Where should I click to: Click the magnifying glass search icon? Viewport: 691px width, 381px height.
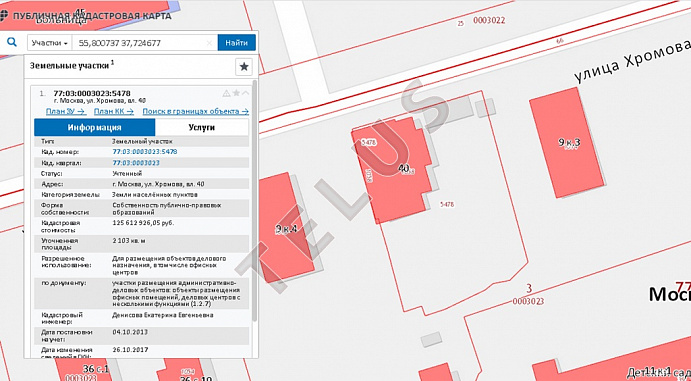(x=12, y=42)
